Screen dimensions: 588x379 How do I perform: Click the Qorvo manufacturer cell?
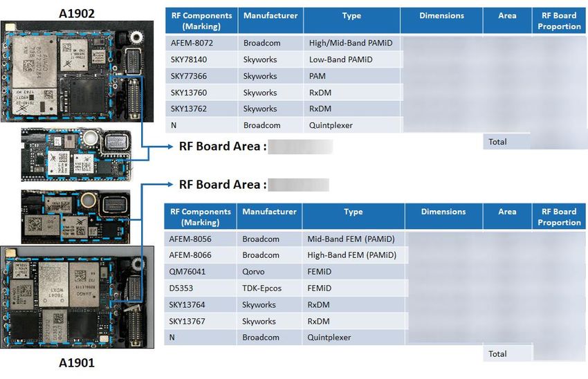point(269,271)
